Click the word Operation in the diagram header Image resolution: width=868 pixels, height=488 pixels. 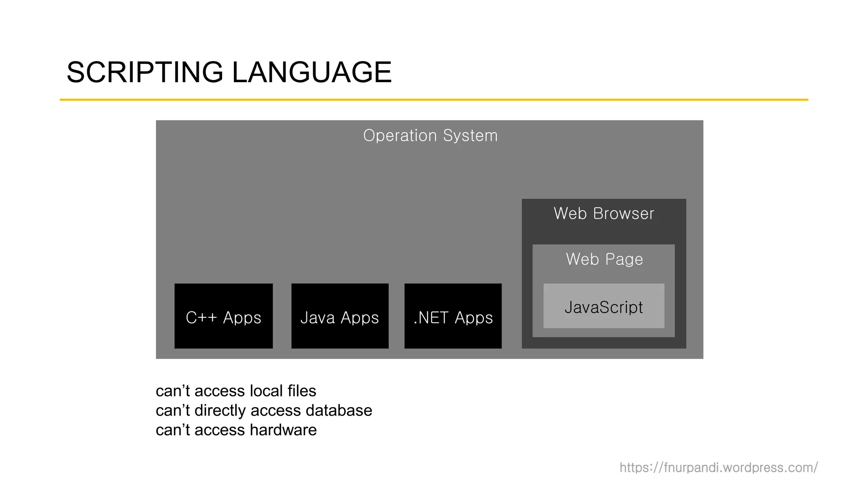(400, 136)
